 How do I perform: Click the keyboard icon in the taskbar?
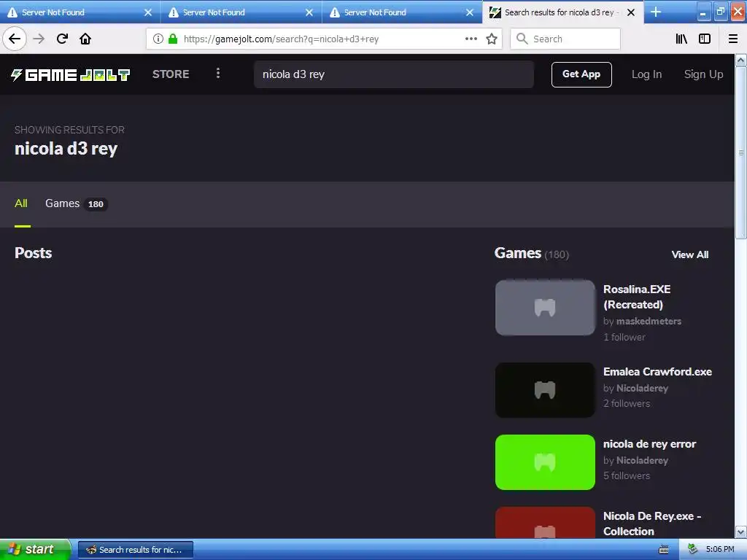click(663, 551)
